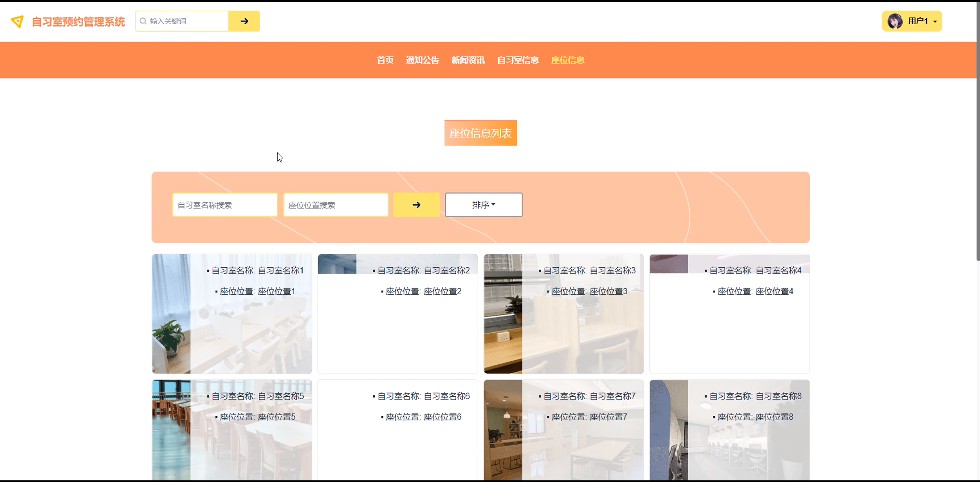Click the top keyword search arrow button
Image resolution: width=980 pixels, height=482 pixels.
pyautogui.click(x=244, y=21)
